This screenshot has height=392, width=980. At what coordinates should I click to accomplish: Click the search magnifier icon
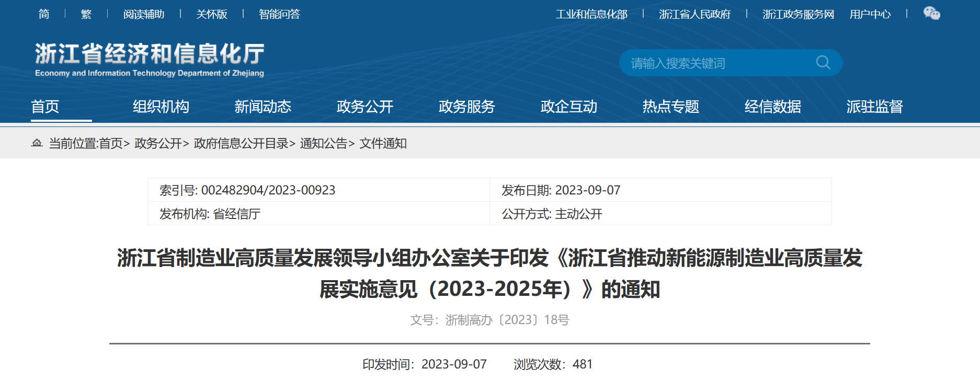(823, 63)
